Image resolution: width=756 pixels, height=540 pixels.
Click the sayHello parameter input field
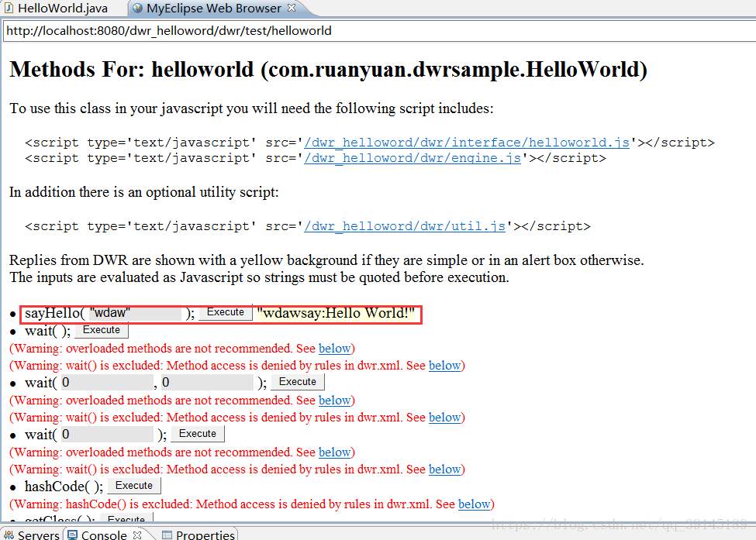pyautogui.click(x=135, y=313)
